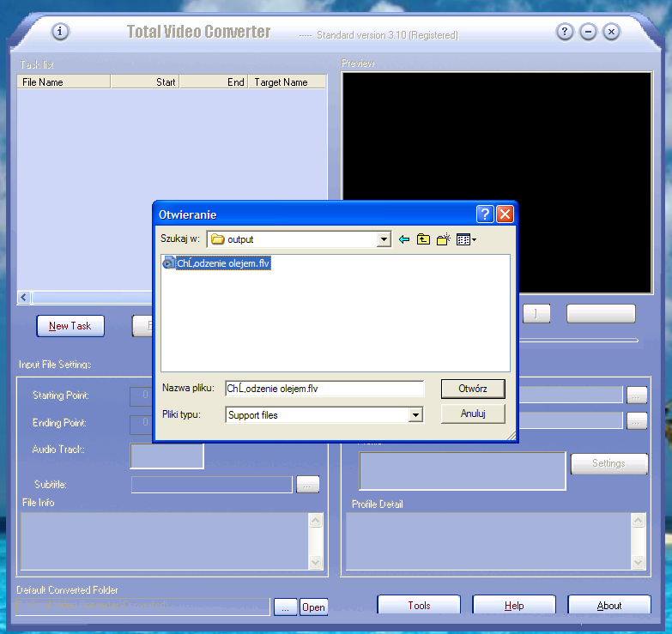Click the Settings button next to Profile
The image size is (672, 634).
coord(609,463)
